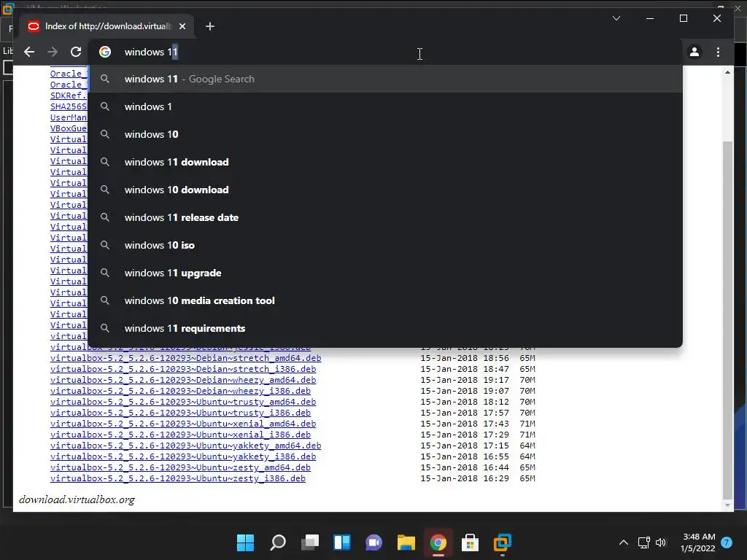Open Ubuntu~zesty_amd64.deb download link

pos(181,467)
